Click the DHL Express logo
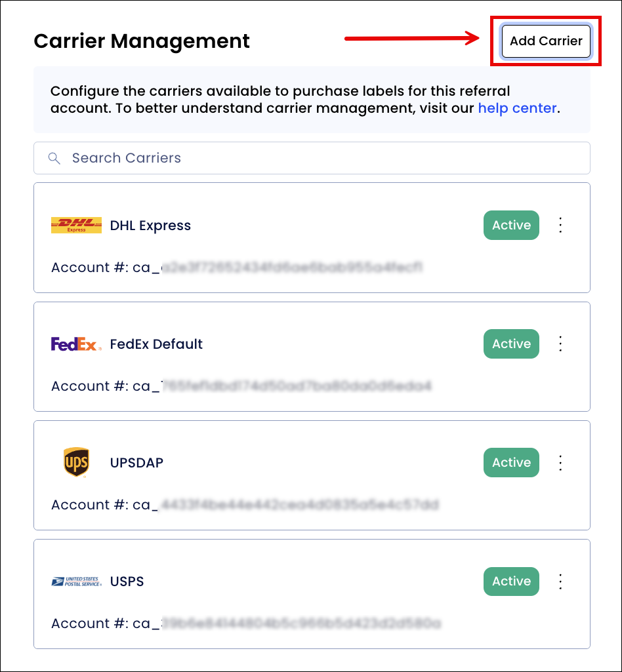Viewport: 622px width, 672px height. [76, 226]
